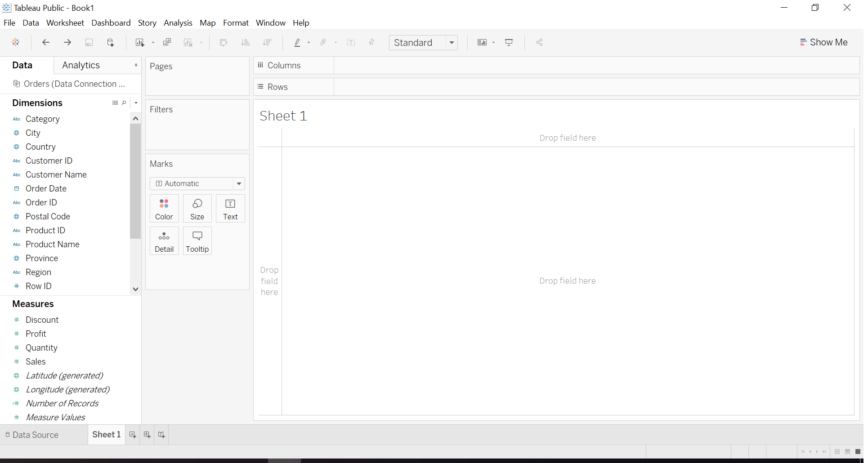Screen dimensions: 868x463
Task: Sort the data descending
Action: [267, 42]
